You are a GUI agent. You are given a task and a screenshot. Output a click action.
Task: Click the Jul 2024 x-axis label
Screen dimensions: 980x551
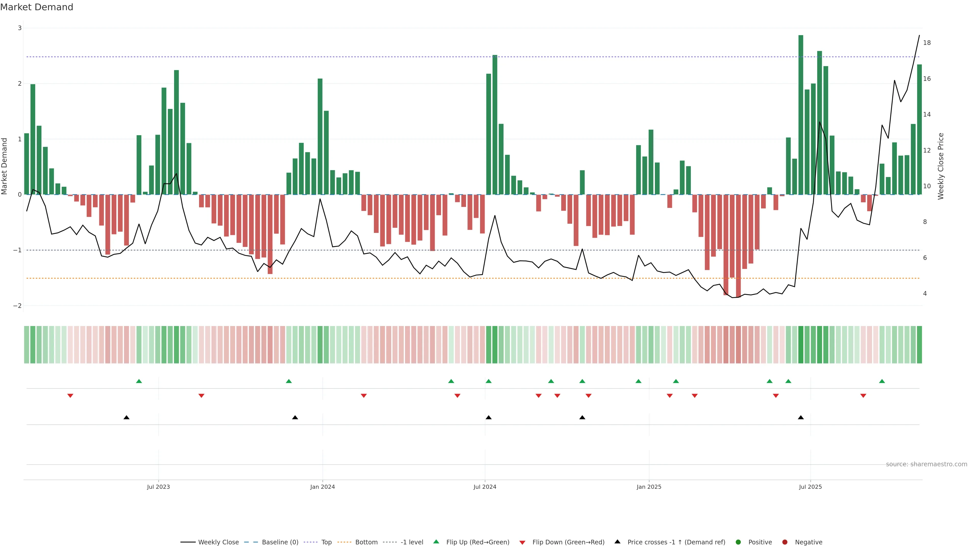(485, 487)
